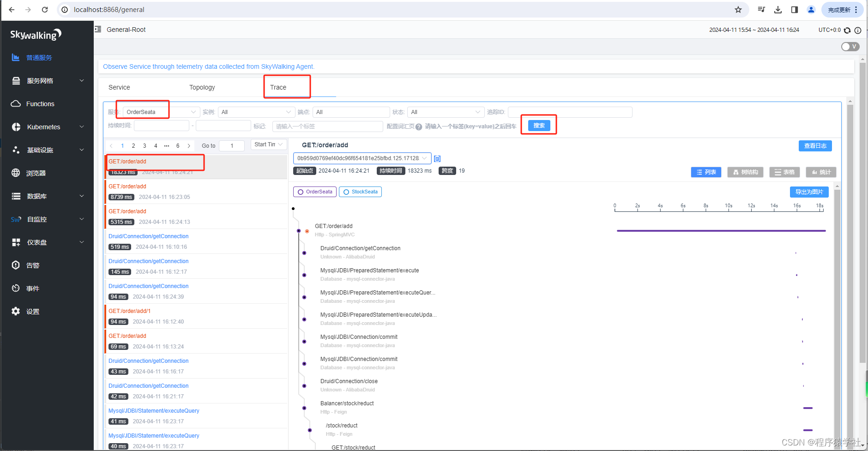This screenshot has height=451, width=868.
Task: Click the 查看日志 button
Action: (x=815, y=146)
